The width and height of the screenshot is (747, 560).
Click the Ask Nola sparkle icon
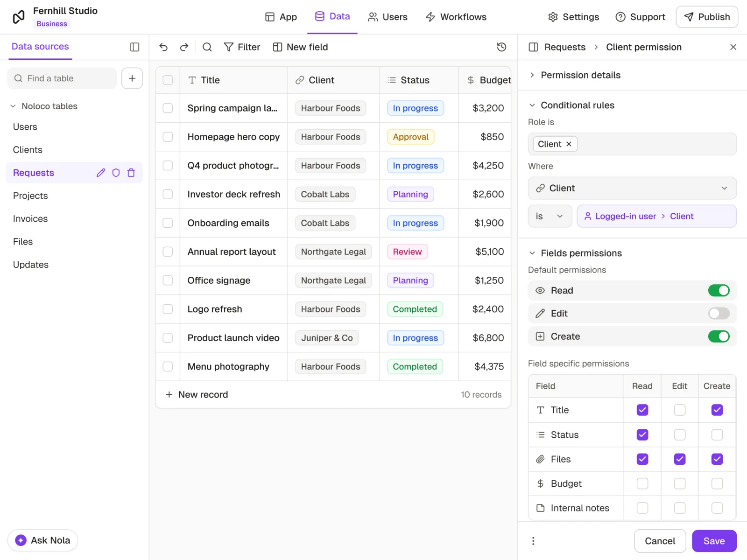click(x=21, y=540)
